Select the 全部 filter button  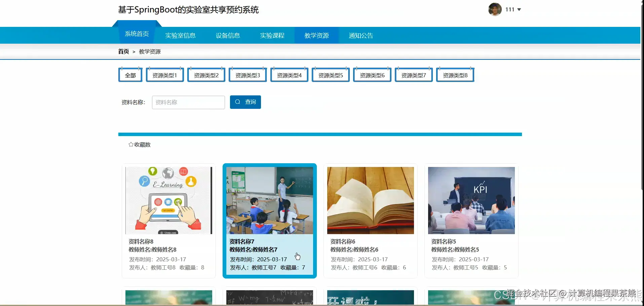pos(130,75)
